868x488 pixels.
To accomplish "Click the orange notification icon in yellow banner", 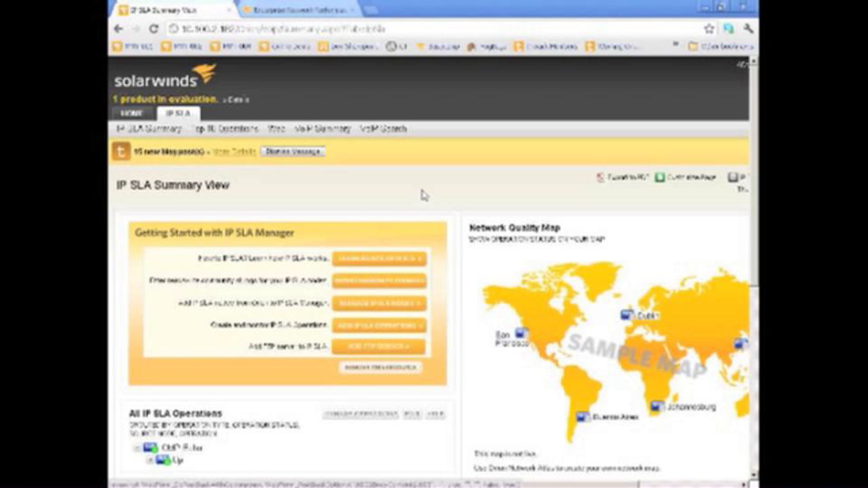I will click(121, 151).
